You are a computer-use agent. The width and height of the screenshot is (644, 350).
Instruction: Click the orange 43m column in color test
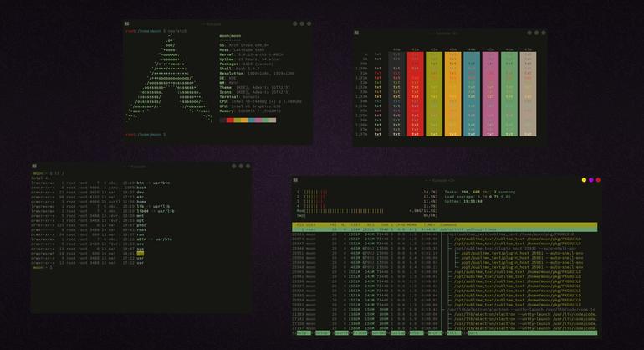[452, 94]
